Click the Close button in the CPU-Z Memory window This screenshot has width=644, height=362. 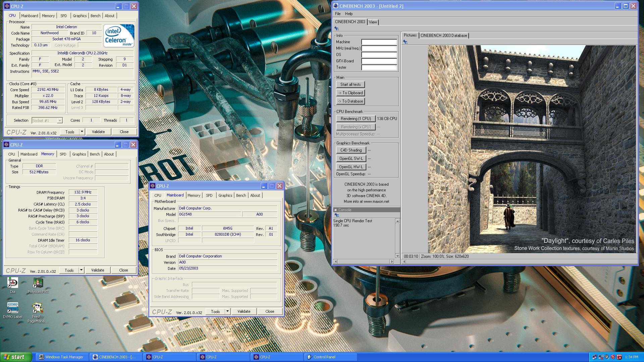coord(123,270)
